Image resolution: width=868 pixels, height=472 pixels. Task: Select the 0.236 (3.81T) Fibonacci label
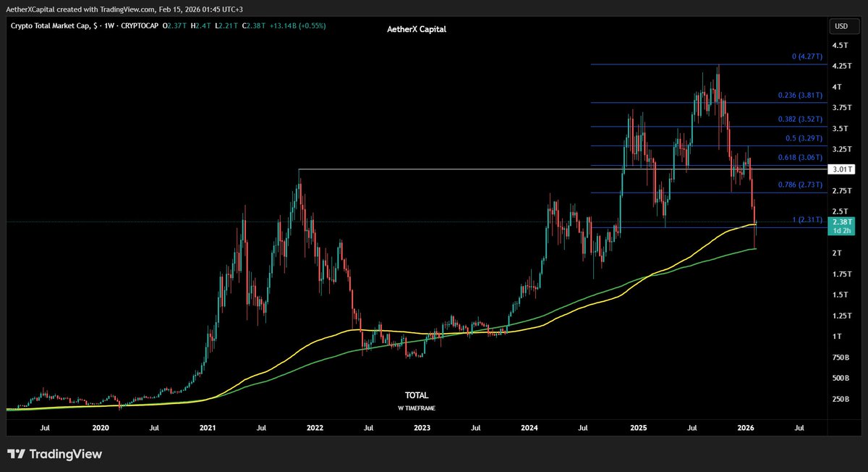pos(799,94)
